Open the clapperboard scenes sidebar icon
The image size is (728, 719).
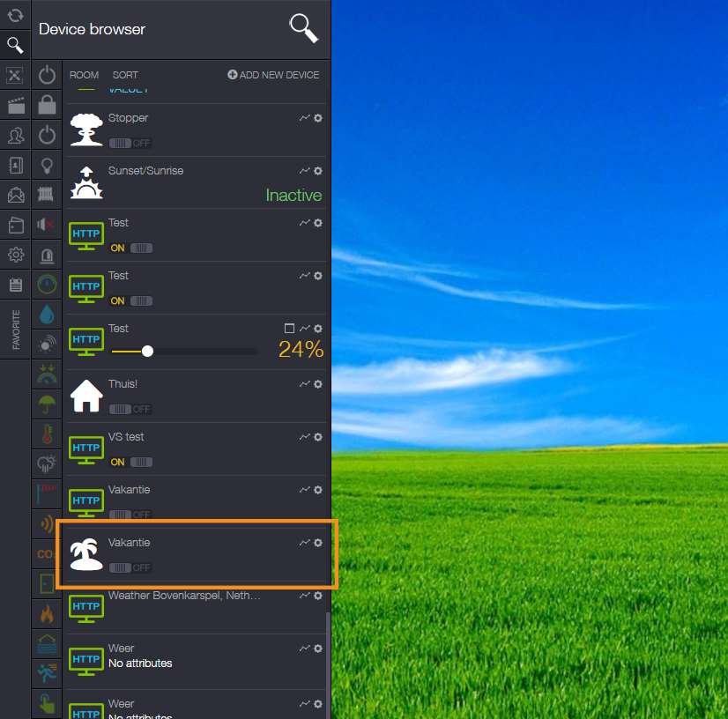pyautogui.click(x=16, y=106)
